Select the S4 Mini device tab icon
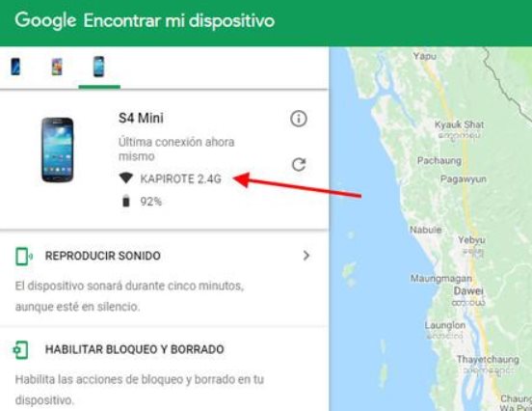This screenshot has width=532, height=411. click(98, 67)
